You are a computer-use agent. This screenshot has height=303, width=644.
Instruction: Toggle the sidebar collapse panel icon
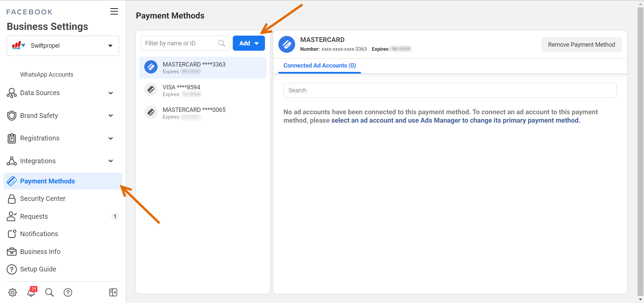click(x=113, y=292)
